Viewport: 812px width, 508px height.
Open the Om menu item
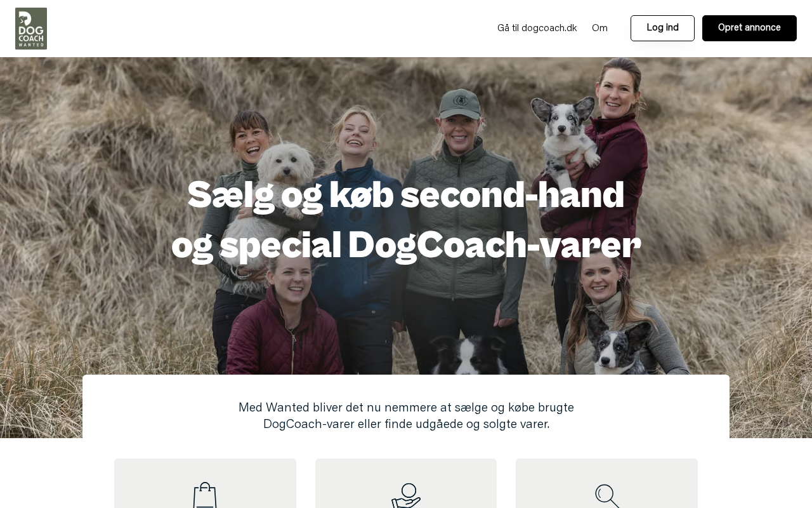pos(599,28)
